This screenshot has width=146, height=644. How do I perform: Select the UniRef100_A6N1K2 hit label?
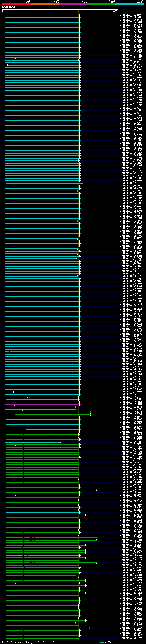click(131, 402)
